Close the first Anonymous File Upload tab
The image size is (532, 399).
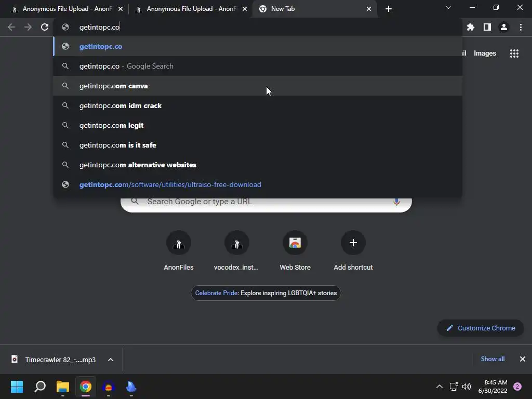tap(121, 9)
